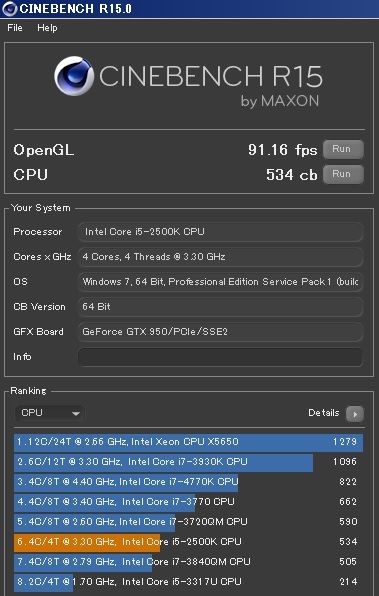Click the OS field showing Windows 7
This screenshot has height=596, width=379.
[220, 282]
